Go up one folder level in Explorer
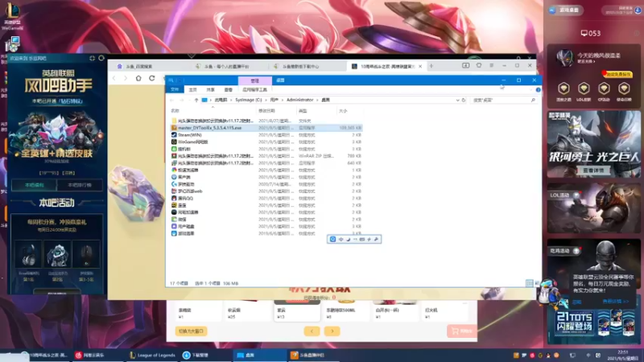This screenshot has width=644, height=362. pyautogui.click(x=196, y=100)
